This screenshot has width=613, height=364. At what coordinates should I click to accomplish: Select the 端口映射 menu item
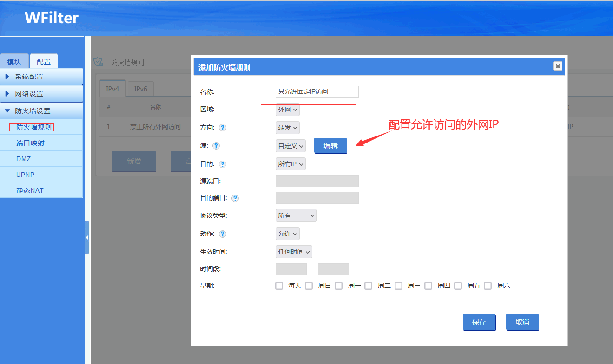click(30, 143)
